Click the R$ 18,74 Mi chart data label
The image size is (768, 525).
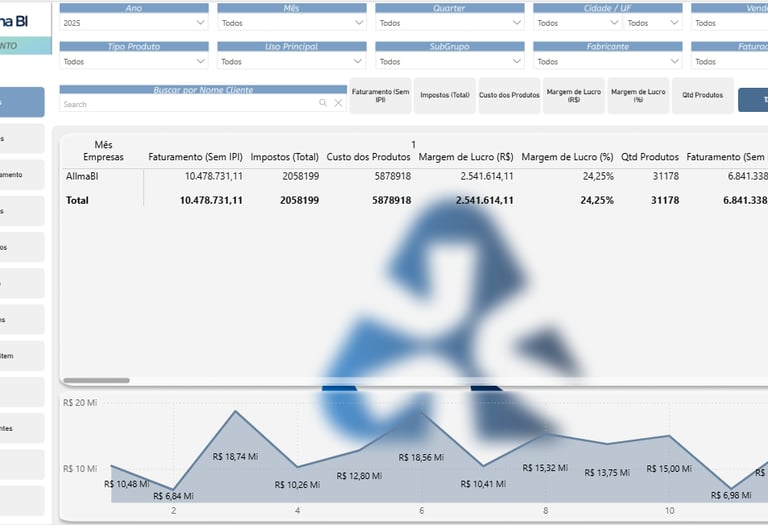pos(235,456)
